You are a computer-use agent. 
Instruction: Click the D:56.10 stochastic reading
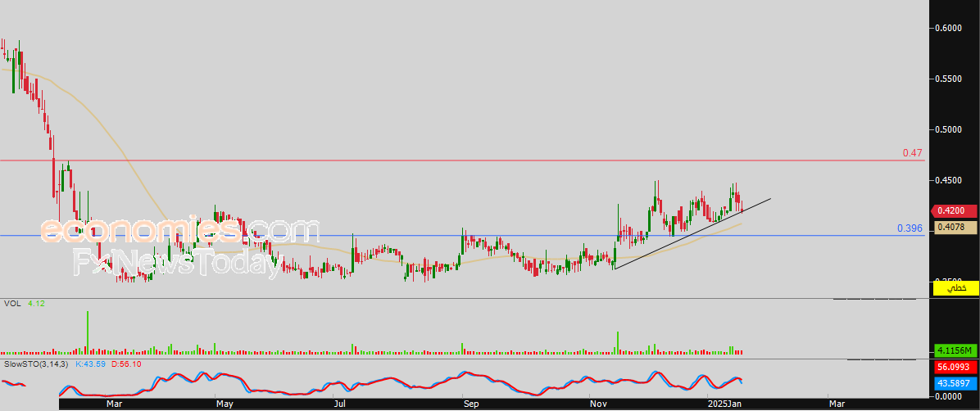click(125, 364)
